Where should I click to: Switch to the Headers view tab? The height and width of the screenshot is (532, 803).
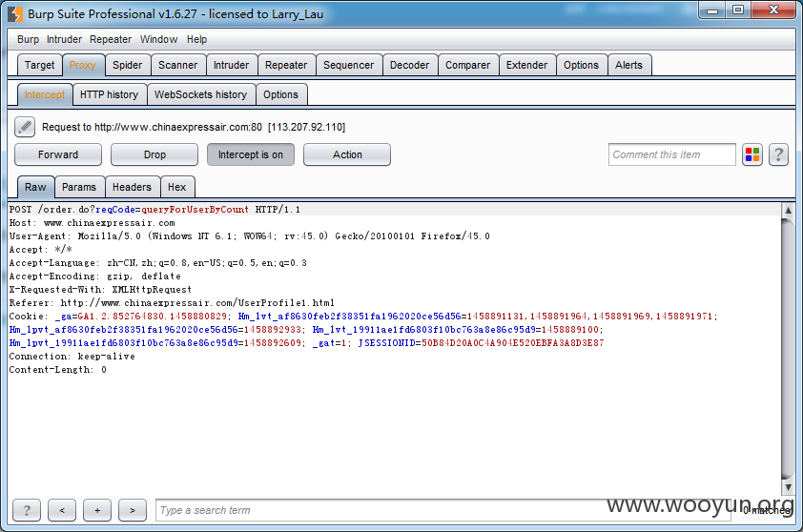point(132,187)
